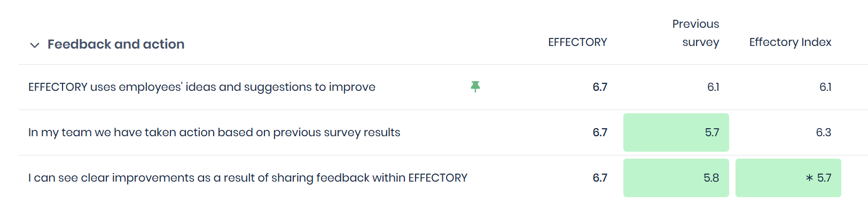Click the 6.3 Effectory Index value

point(824,132)
